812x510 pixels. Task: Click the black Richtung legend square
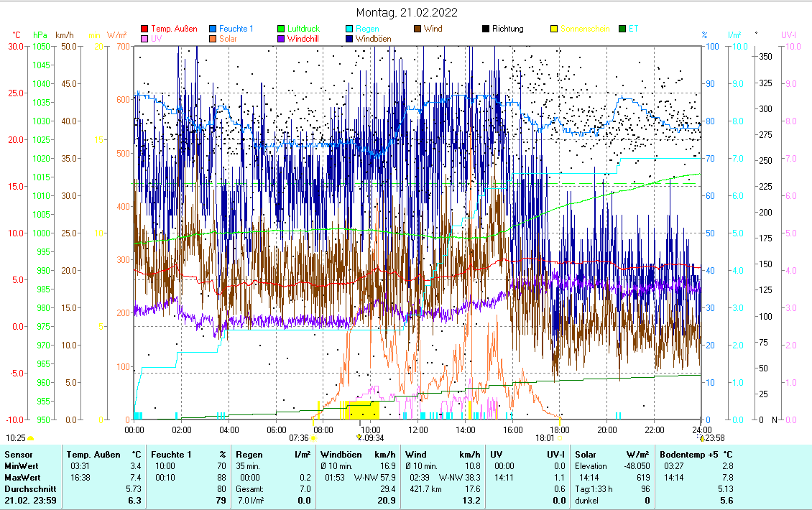tap(486, 29)
